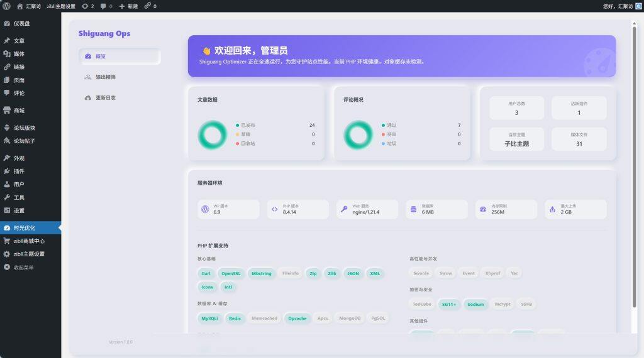Open 设置 settings menu
The width and height of the screenshot is (644, 358).
point(30,210)
